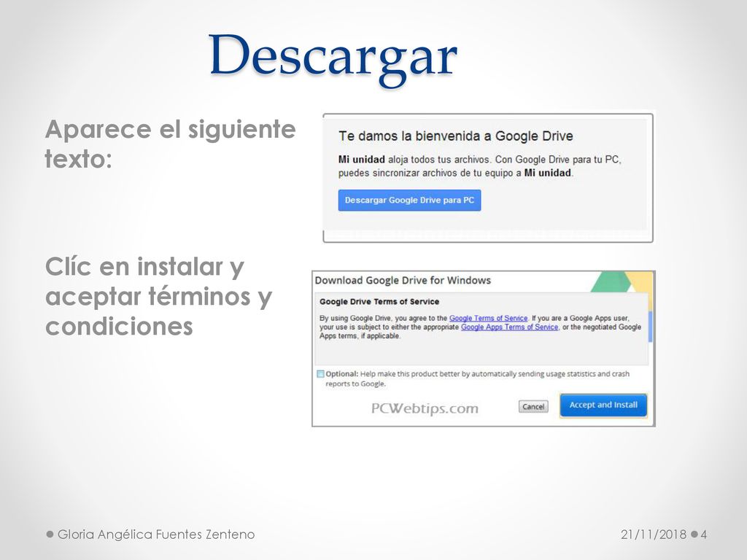The image size is (747, 560).
Task: Click the Descargar Google Drive para PC button
Action: [409, 200]
